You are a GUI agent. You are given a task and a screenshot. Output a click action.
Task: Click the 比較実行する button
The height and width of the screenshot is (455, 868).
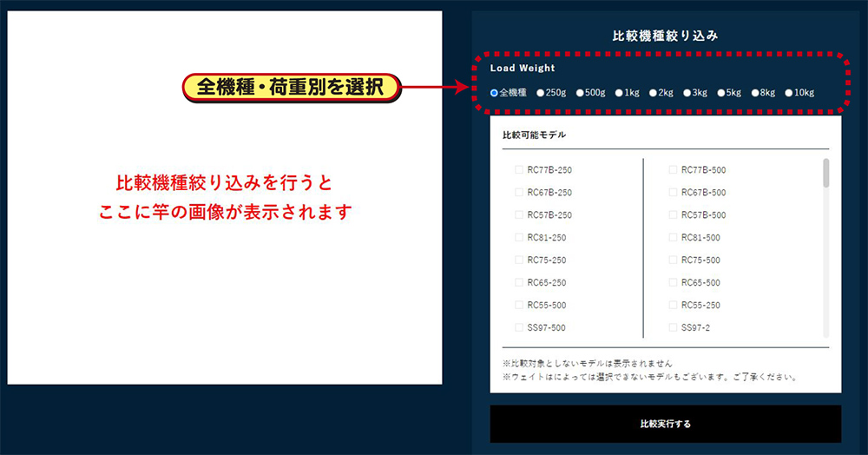(x=665, y=425)
